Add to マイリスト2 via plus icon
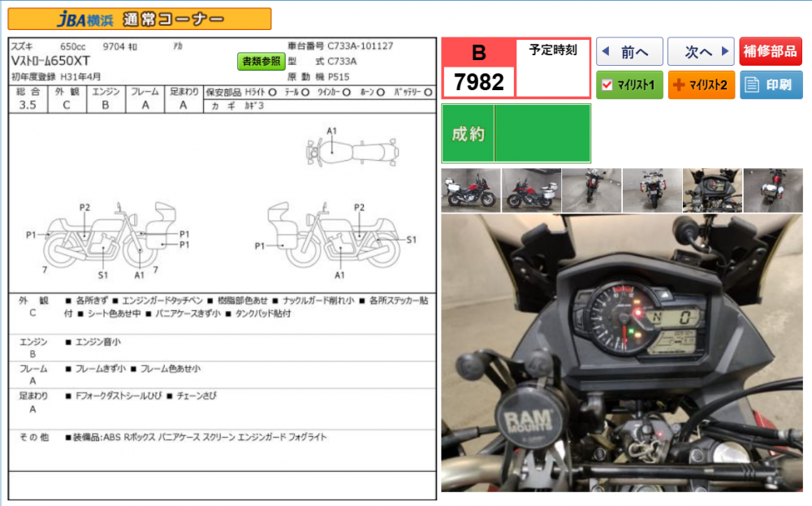Image resolution: width=812 pixels, height=506 pixels. pyautogui.click(x=677, y=84)
